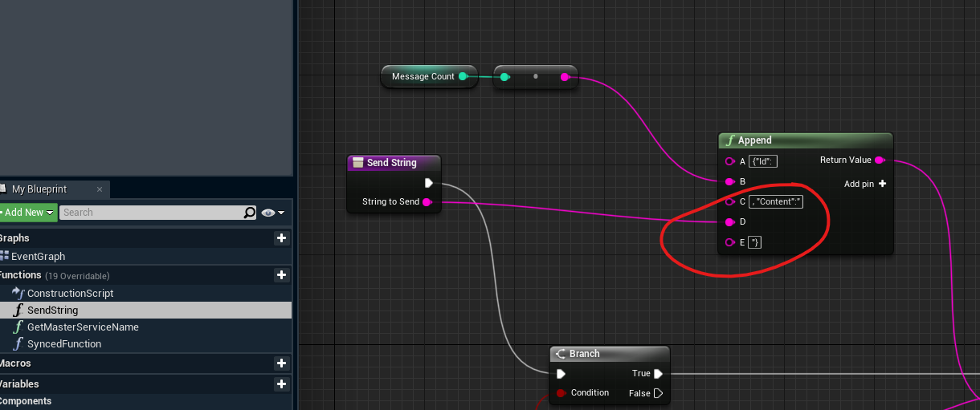Click the Add pin plus icon
Image resolution: width=980 pixels, height=410 pixels.
[x=882, y=184]
